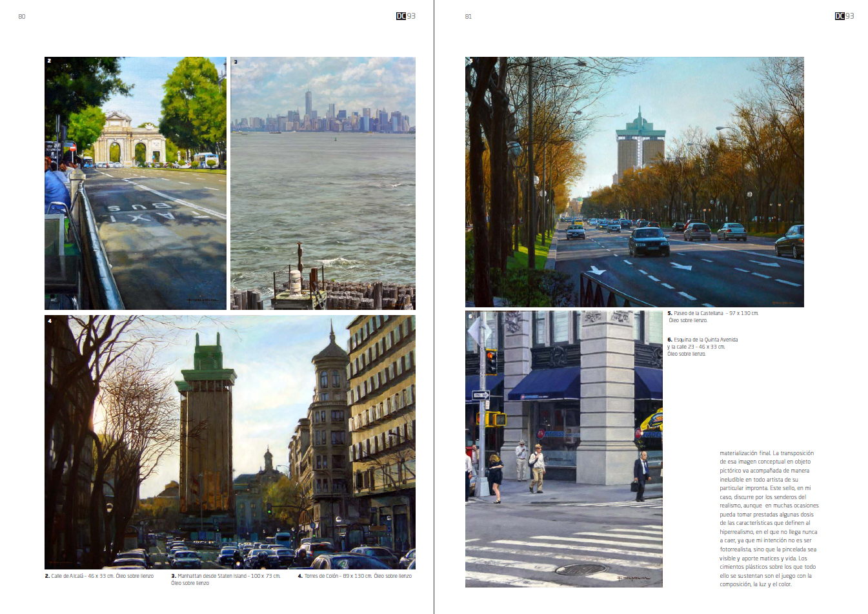Screen dimensions: 868x614
Task: Click the number 2 badge on Calle de Alcalá painting
Action: tap(49, 61)
